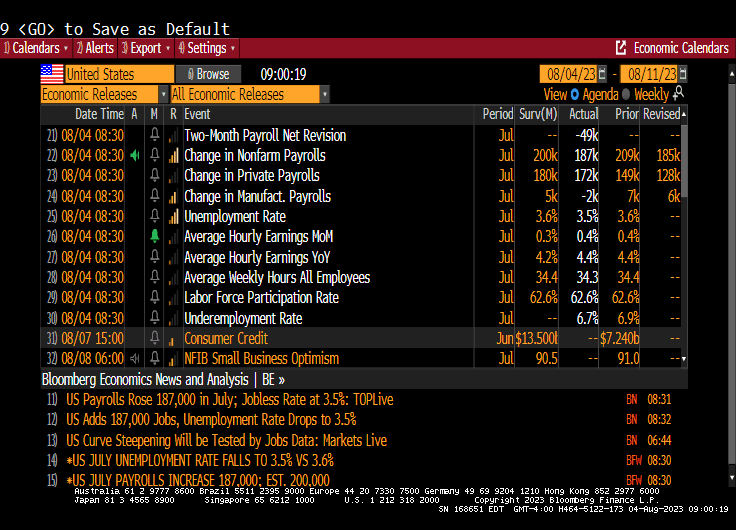Click the Browse button
Viewport: 736px width, 530px height.
(x=208, y=74)
